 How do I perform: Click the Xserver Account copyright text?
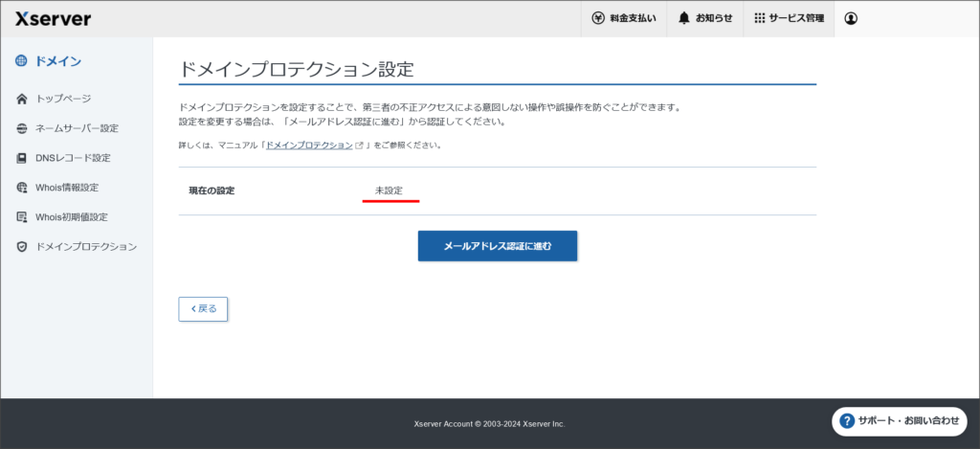(489, 424)
